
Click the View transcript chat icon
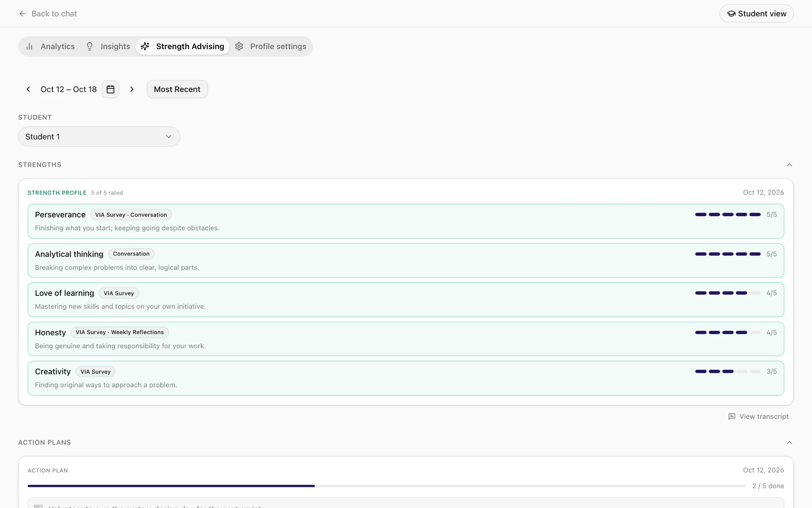pos(732,417)
